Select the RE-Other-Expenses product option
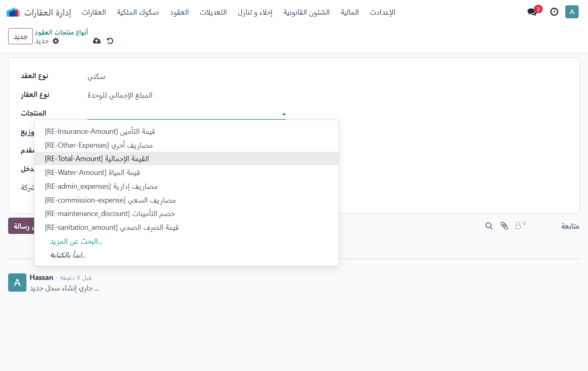The height and width of the screenshot is (371, 588). (187, 145)
